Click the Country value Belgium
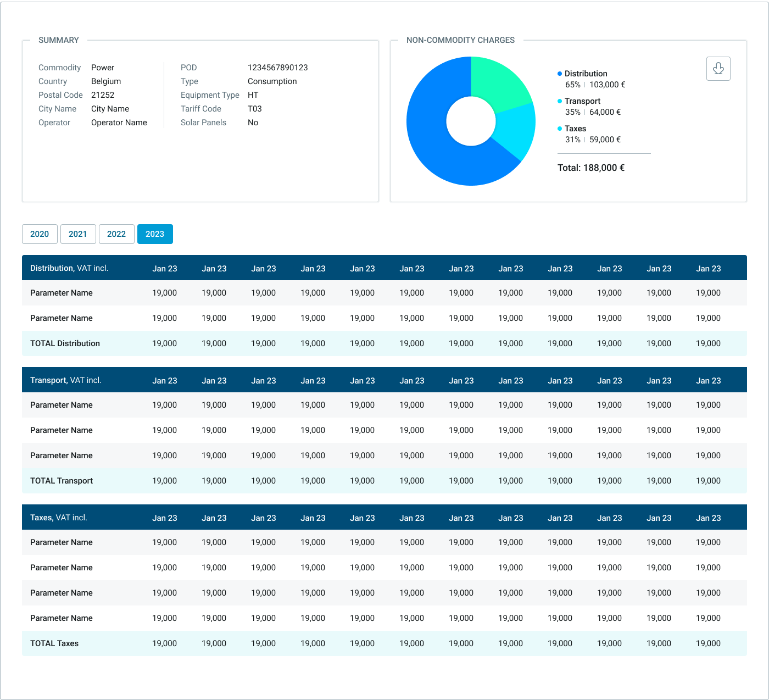769x700 pixels. click(106, 81)
